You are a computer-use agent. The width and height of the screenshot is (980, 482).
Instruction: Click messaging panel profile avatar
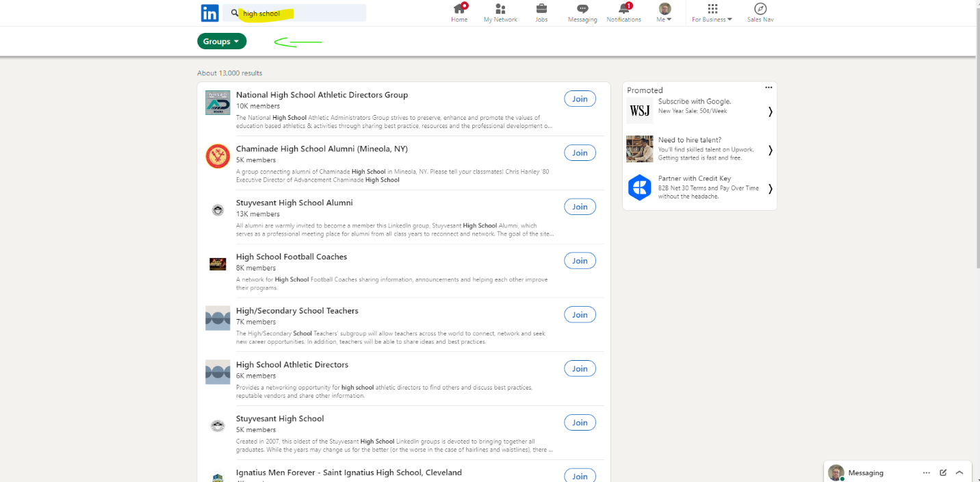pos(836,472)
